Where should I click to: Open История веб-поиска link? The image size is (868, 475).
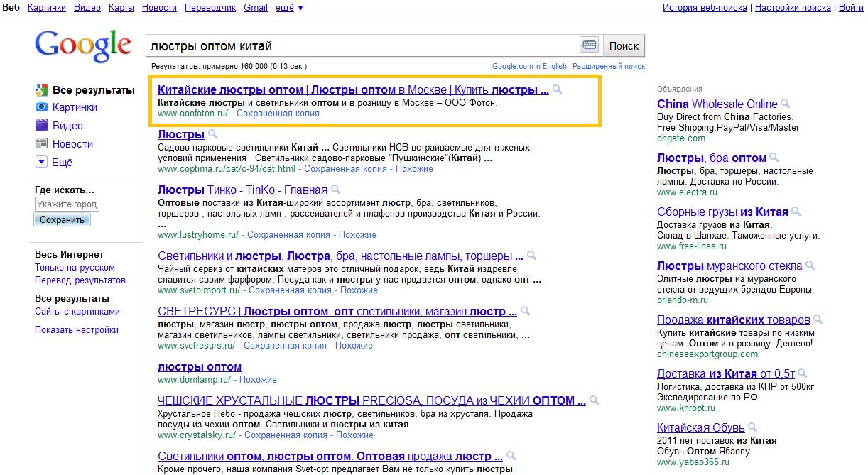(x=705, y=8)
